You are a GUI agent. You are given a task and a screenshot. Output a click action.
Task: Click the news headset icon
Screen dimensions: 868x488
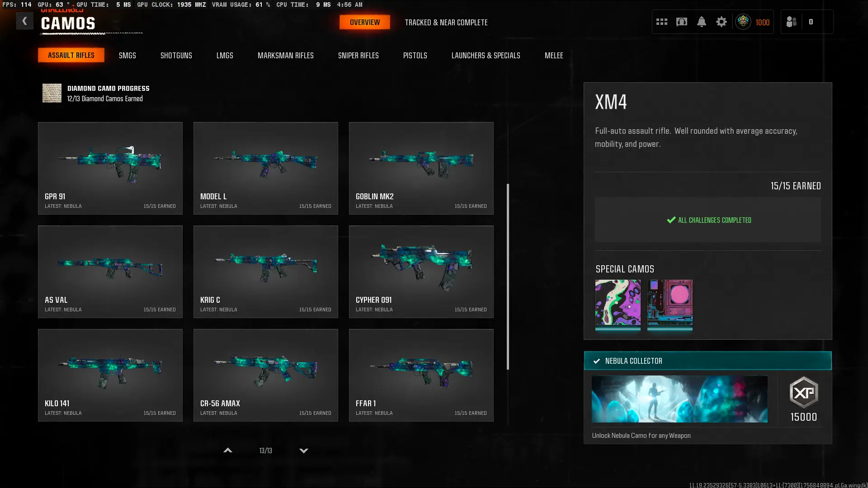point(681,22)
